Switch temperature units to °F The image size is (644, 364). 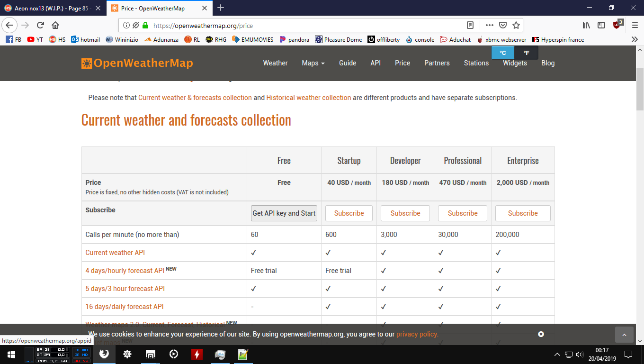click(526, 53)
